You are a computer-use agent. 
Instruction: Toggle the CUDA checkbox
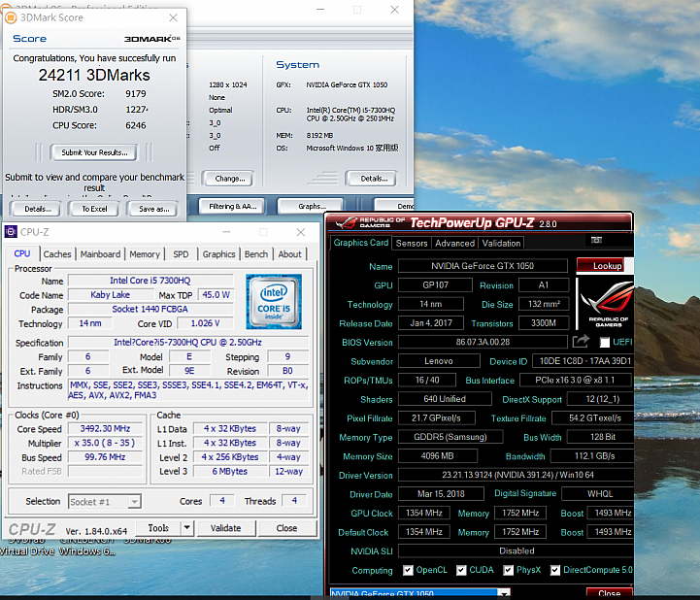tap(461, 570)
